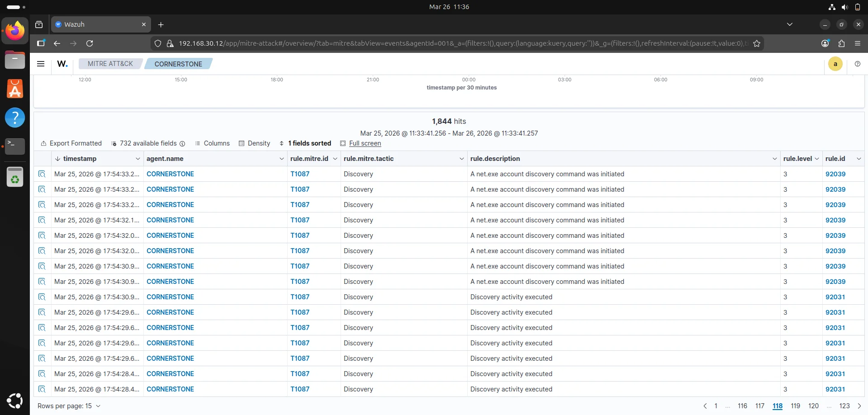
Task: Select the CORNERSTONE breadcrumb tab
Action: tap(178, 64)
